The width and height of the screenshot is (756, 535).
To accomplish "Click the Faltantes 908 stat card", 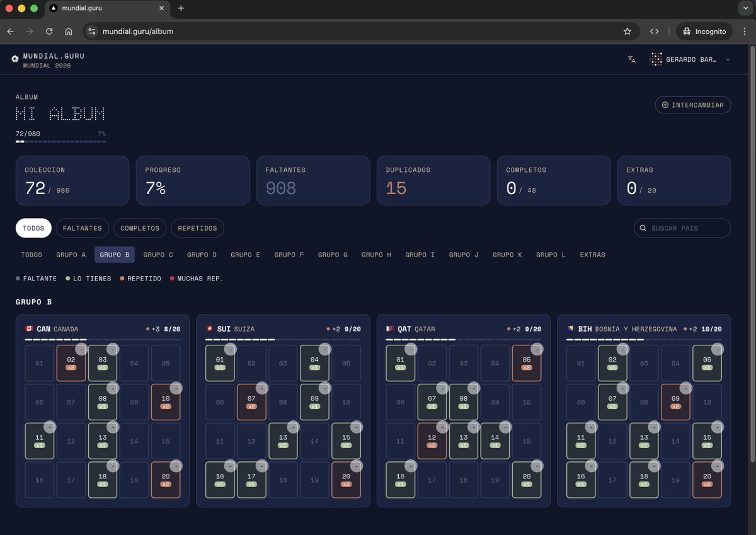I will (x=313, y=180).
